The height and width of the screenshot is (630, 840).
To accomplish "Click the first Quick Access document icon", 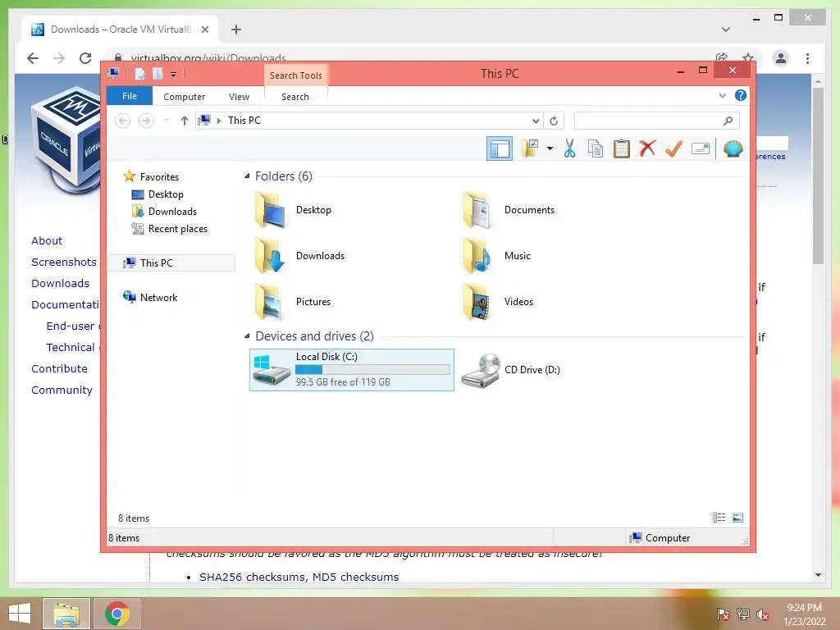I will [x=139, y=73].
